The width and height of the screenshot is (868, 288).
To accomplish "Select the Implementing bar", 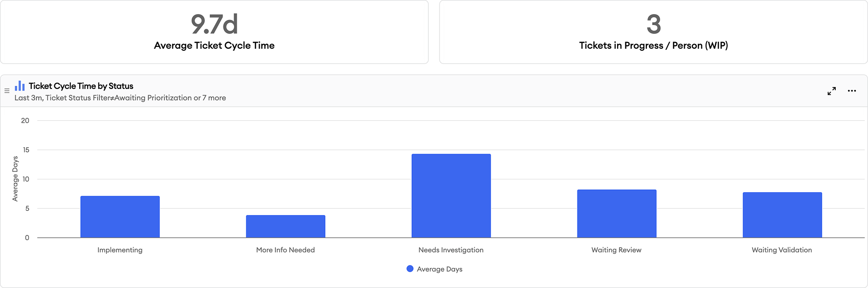I will (x=120, y=215).
